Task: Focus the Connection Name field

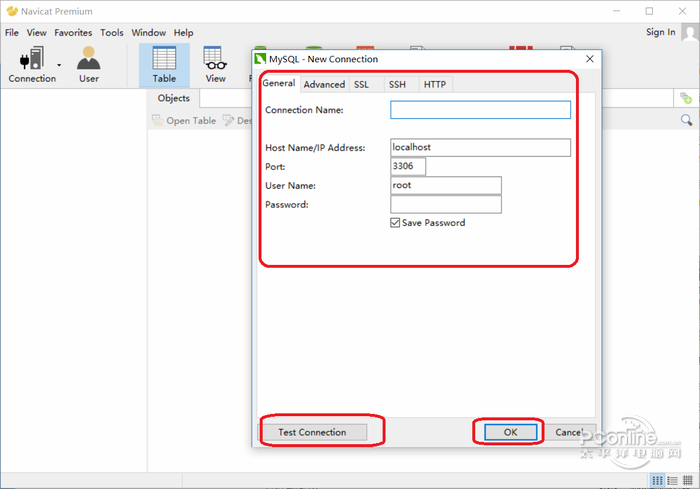Action: point(480,110)
